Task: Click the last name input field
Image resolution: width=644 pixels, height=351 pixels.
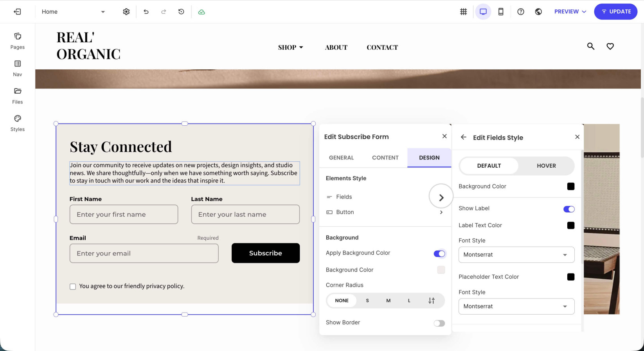Action: click(245, 214)
